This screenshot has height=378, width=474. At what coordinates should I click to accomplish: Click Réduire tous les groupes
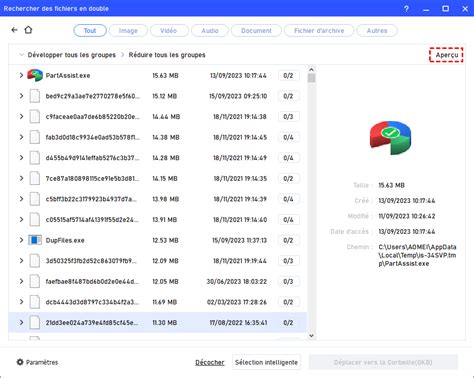click(x=167, y=55)
